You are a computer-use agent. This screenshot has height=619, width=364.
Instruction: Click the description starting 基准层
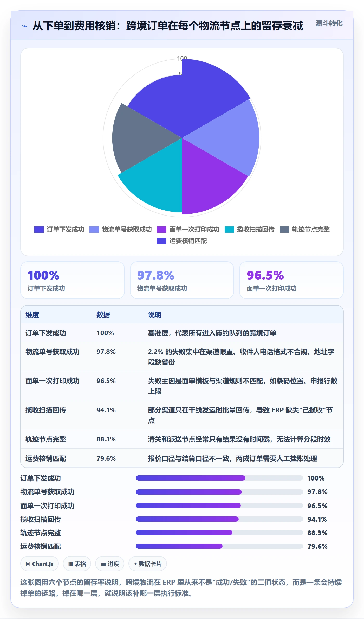tap(212, 333)
